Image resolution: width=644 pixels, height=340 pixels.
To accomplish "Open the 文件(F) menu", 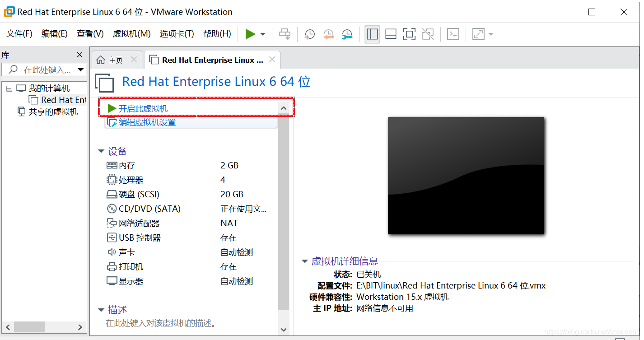I will coord(19,34).
